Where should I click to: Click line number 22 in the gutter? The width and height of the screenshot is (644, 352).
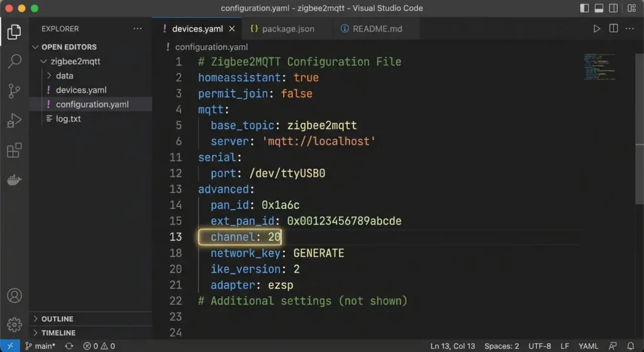[175, 301]
